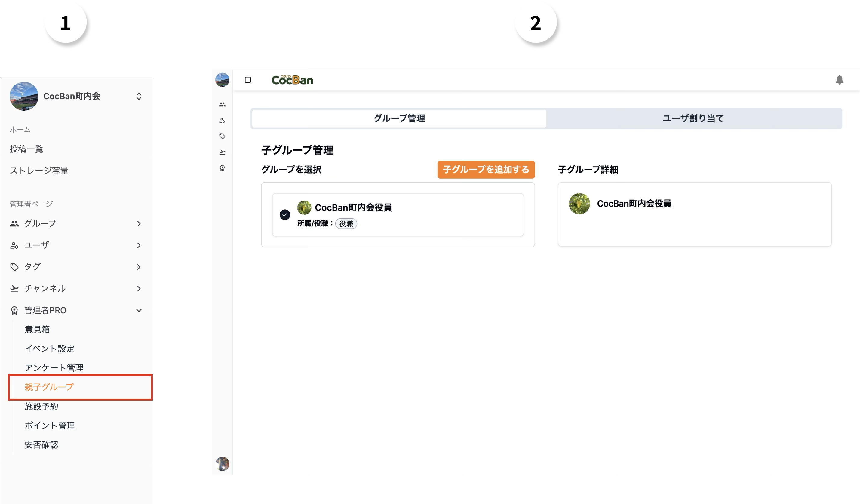Image resolution: width=860 pixels, height=504 pixels.
Task: Open ポイント管理 under 管理者PRO
Action: point(50,426)
